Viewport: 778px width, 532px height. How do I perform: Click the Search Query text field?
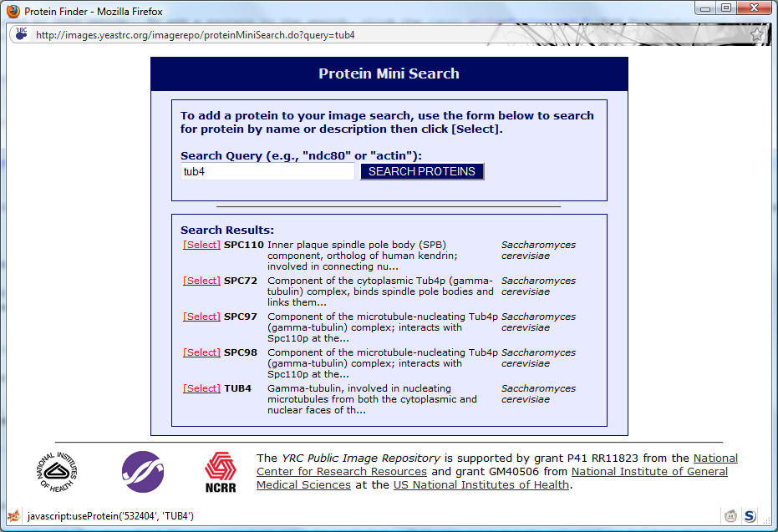267,171
